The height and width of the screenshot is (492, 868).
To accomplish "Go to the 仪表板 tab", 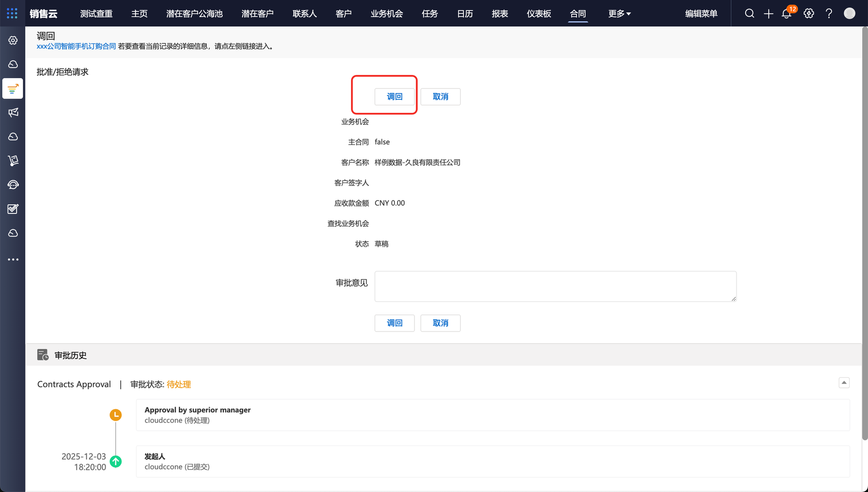I will click(x=539, y=13).
